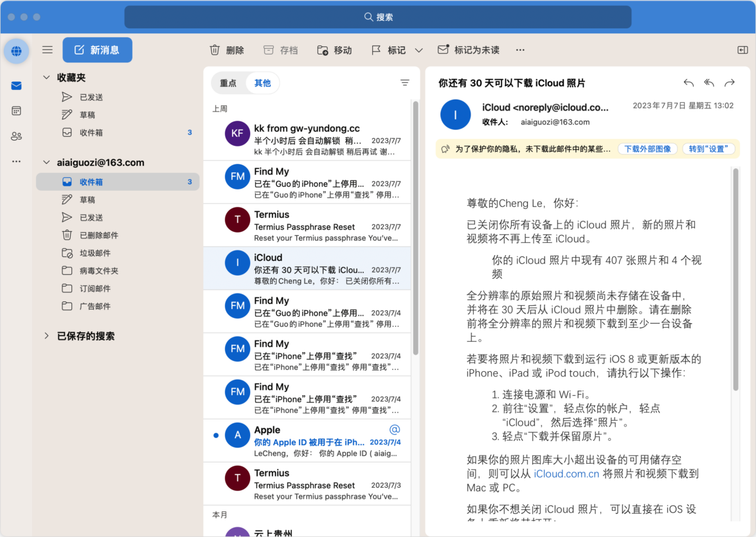Select the Delete icon in the toolbar
The image size is (756, 537).
point(215,49)
